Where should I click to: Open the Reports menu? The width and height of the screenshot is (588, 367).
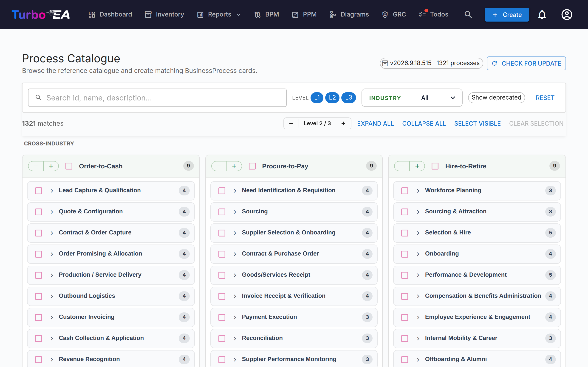tap(219, 14)
